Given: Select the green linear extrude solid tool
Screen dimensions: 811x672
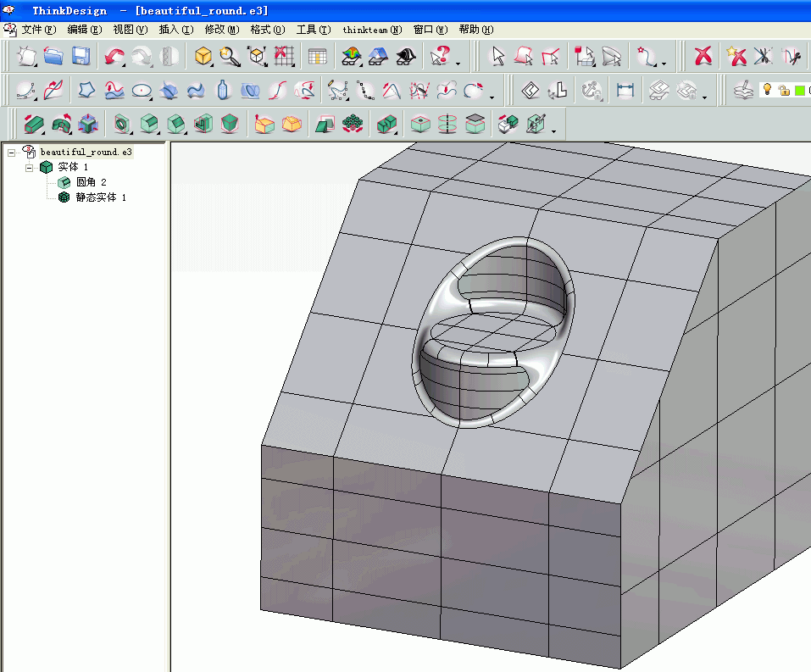Looking at the screenshot, I should click(34, 125).
